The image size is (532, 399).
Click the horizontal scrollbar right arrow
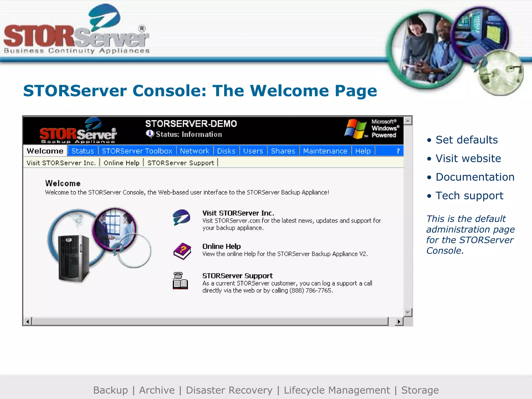pos(399,322)
